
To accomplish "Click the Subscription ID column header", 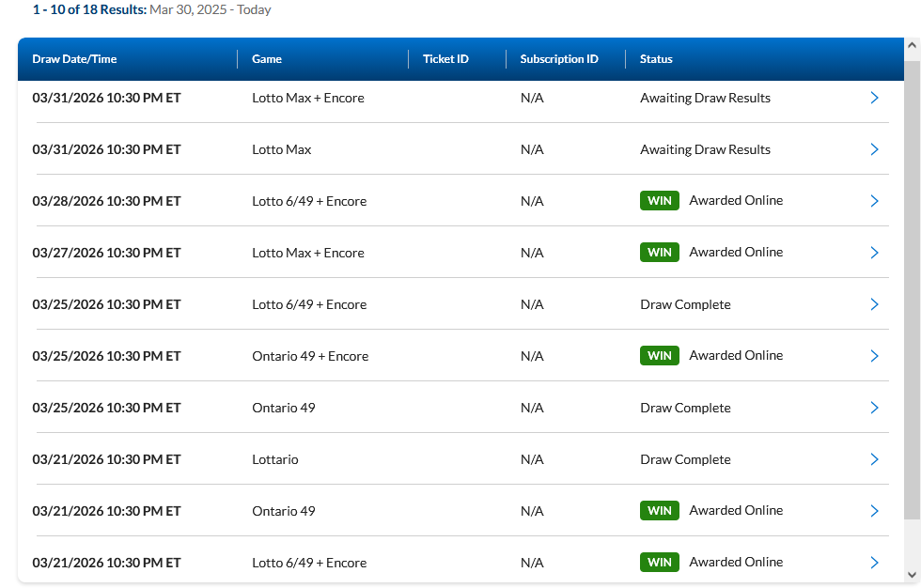I will click(559, 59).
